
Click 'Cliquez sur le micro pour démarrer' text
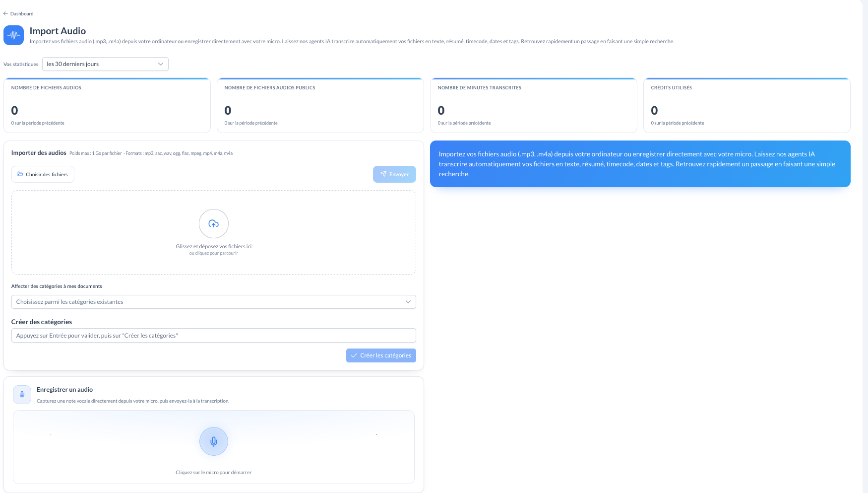point(214,473)
